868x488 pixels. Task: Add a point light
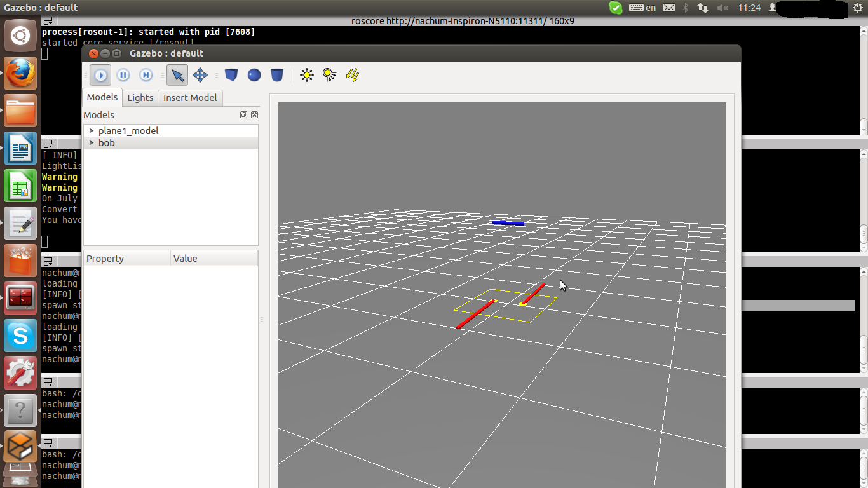(307, 75)
